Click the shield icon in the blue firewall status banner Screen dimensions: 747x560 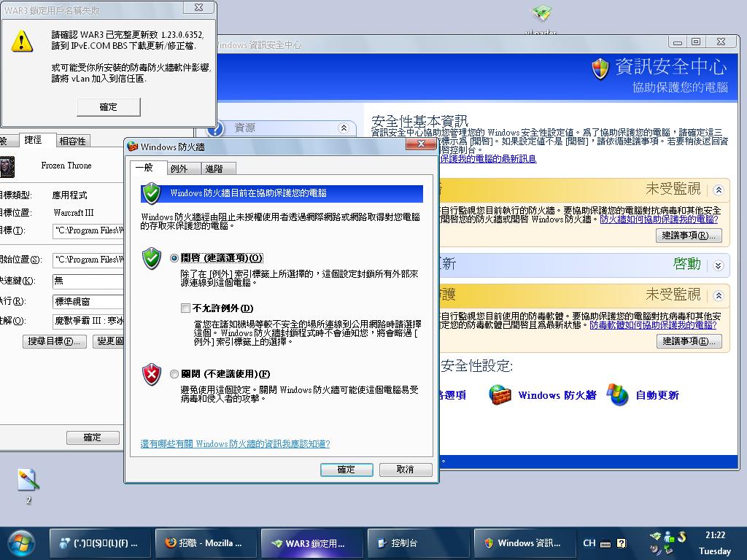152,192
